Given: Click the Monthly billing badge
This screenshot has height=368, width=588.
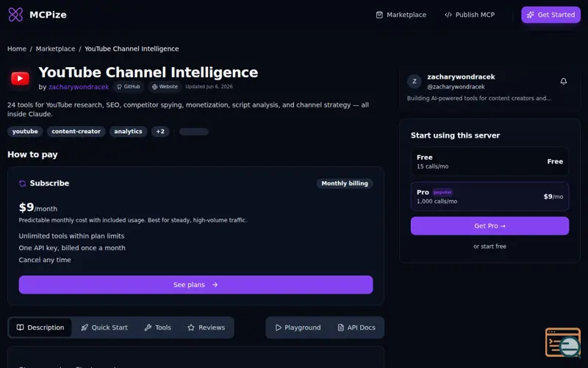Looking at the screenshot, I should (345, 183).
